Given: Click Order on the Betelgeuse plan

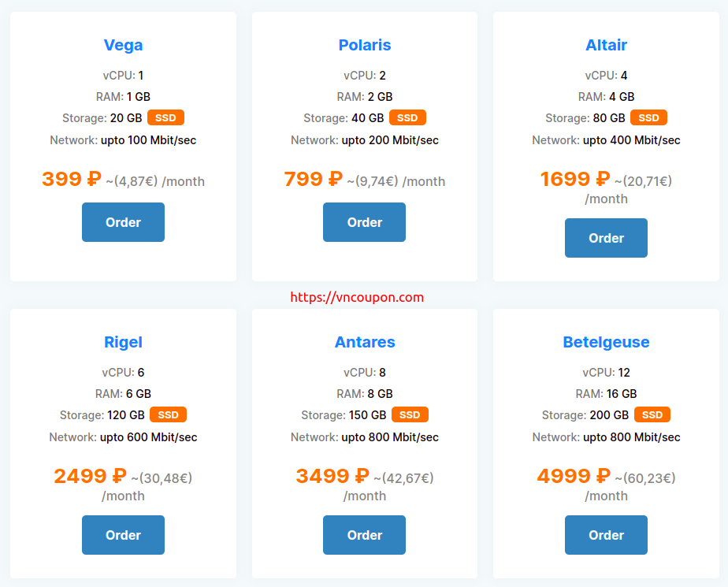Looking at the screenshot, I should click(606, 535).
